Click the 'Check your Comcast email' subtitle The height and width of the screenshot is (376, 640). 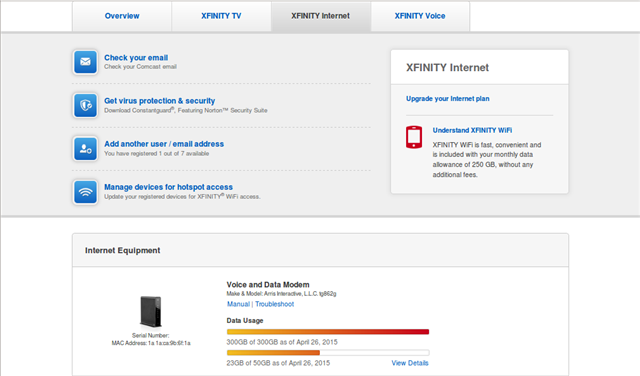(x=140, y=67)
